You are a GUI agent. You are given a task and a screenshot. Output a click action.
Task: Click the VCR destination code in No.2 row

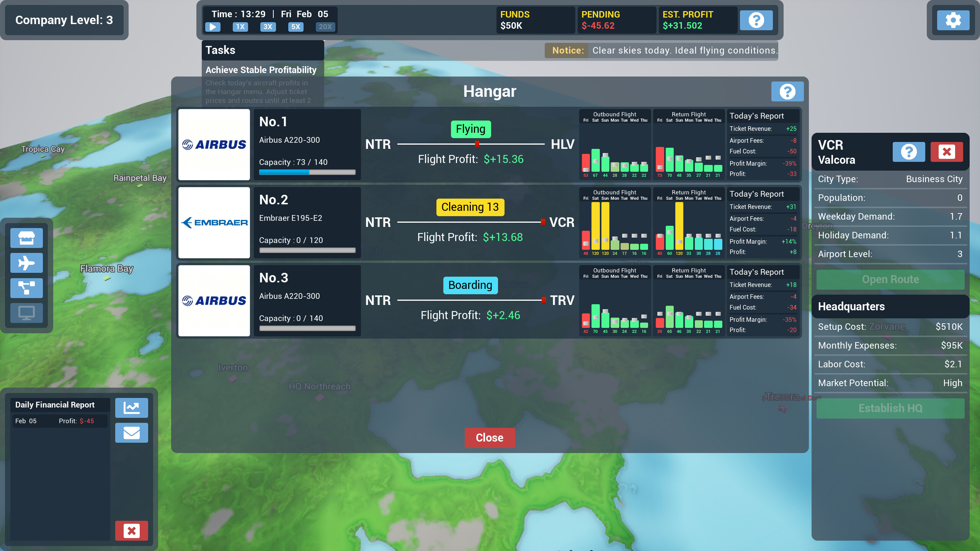[562, 222]
